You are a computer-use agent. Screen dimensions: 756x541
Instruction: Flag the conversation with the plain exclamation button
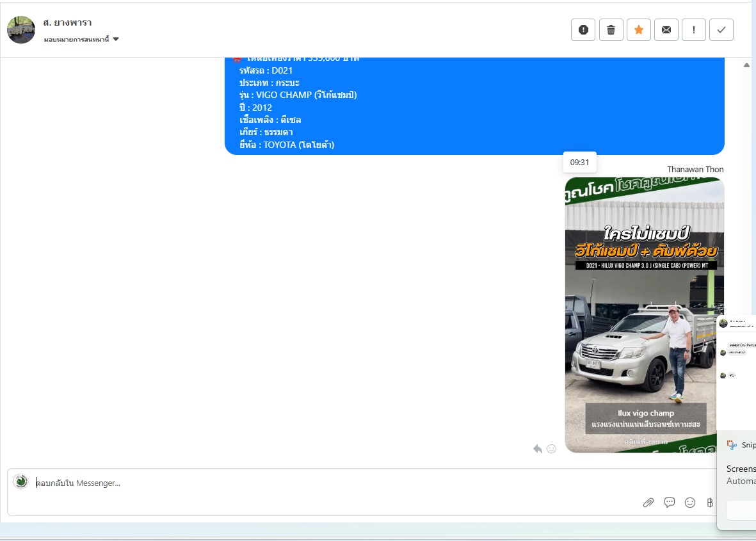pyautogui.click(x=694, y=30)
